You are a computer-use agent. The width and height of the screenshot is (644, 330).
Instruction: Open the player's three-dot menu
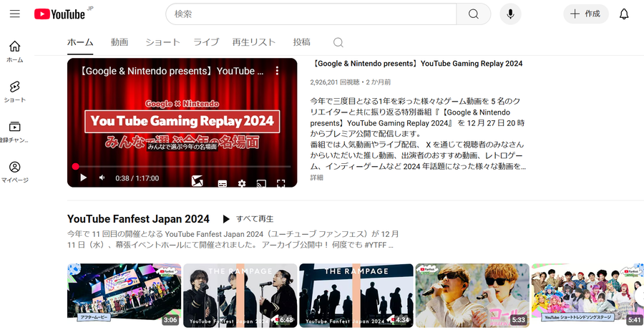(x=277, y=71)
